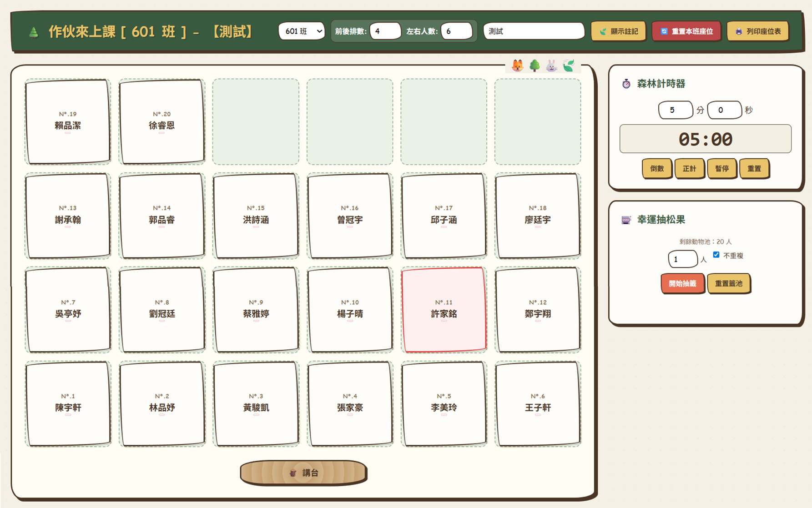
Task: Click the 05:00 timer display
Action: pyautogui.click(x=705, y=139)
